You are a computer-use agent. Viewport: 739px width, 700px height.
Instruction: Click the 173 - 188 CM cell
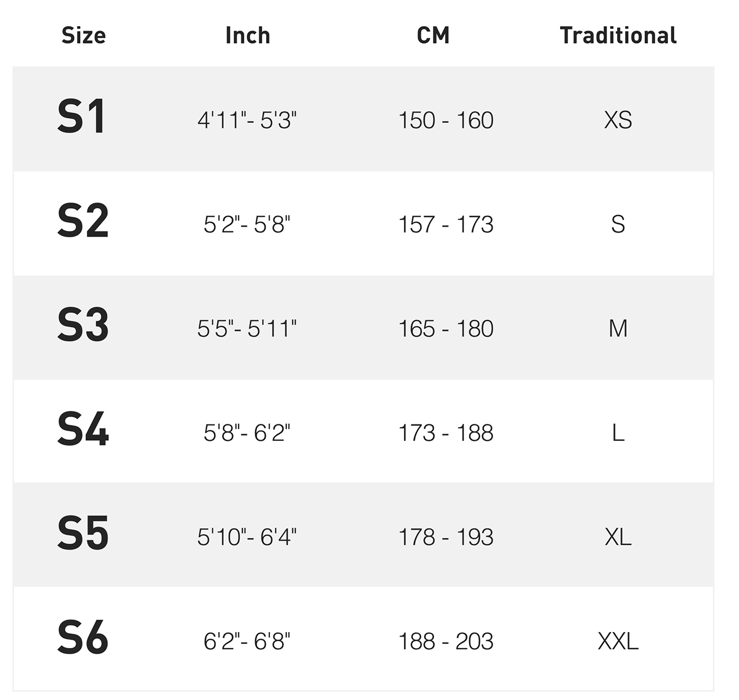click(446, 433)
